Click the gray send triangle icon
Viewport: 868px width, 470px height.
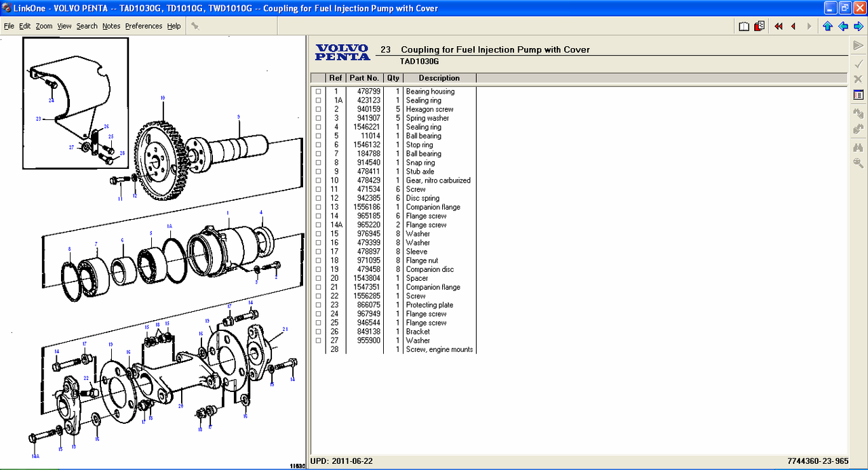point(859,45)
